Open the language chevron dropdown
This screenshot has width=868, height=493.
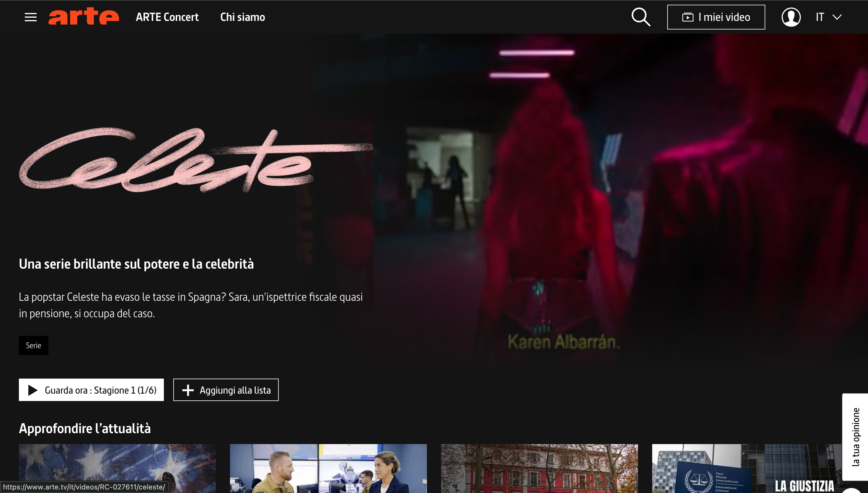(837, 17)
